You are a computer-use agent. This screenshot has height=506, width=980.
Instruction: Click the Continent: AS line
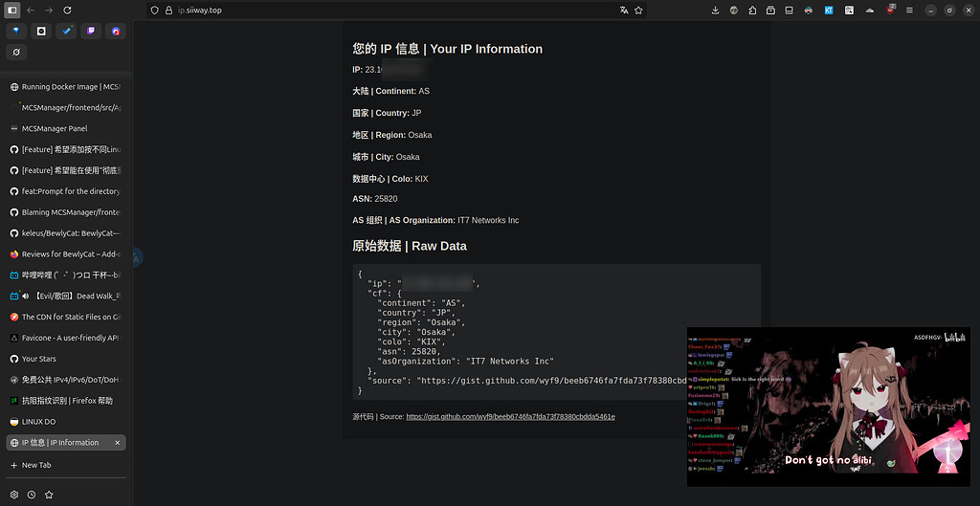(391, 91)
